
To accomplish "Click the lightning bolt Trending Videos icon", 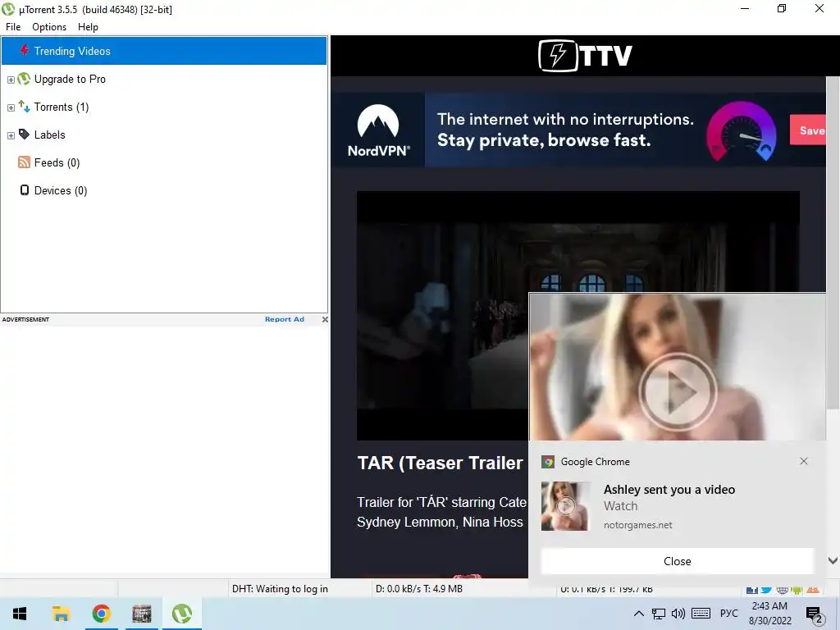I will tap(24, 50).
